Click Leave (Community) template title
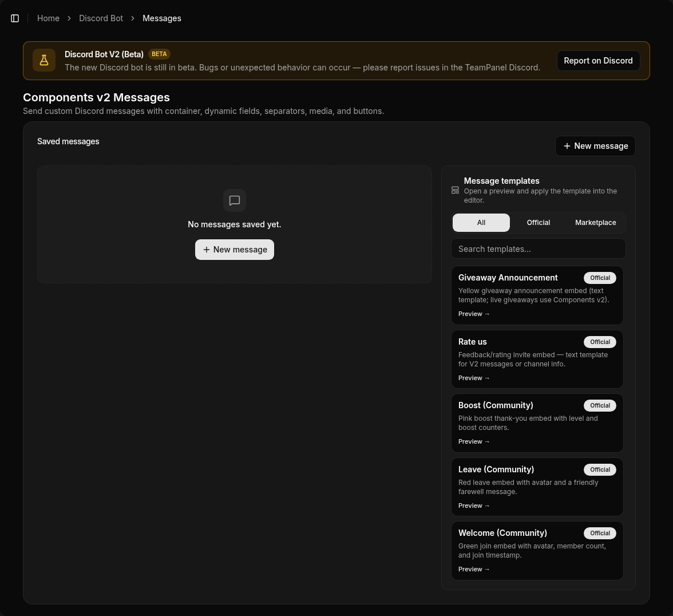The height and width of the screenshot is (616, 673). (496, 469)
